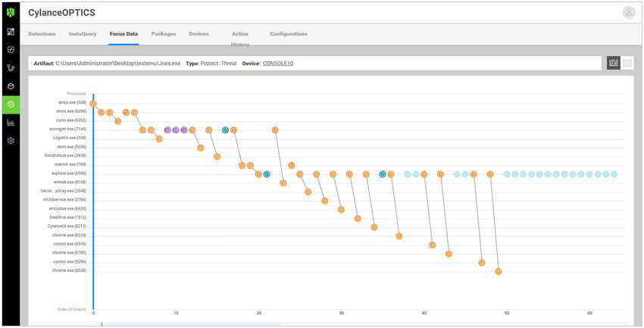Open the reports bar chart icon
The height and width of the screenshot is (328, 644).
(11, 122)
